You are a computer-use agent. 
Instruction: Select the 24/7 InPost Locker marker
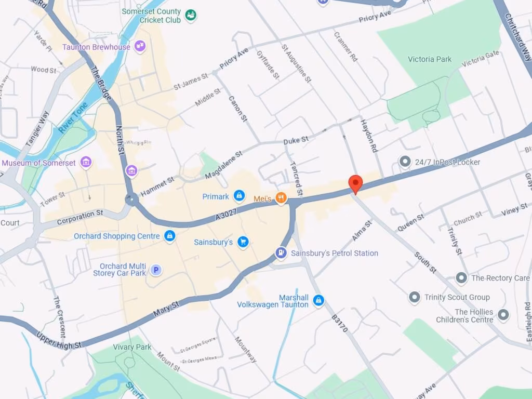tap(405, 162)
